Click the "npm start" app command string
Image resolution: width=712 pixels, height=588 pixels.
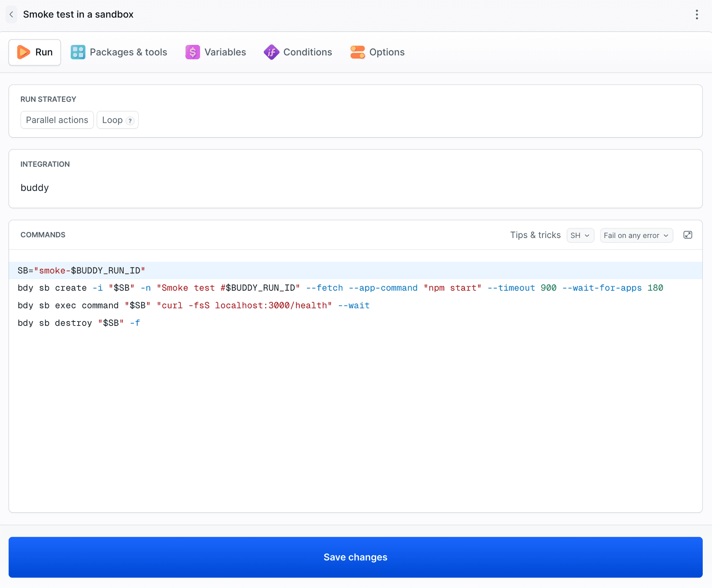452,288
